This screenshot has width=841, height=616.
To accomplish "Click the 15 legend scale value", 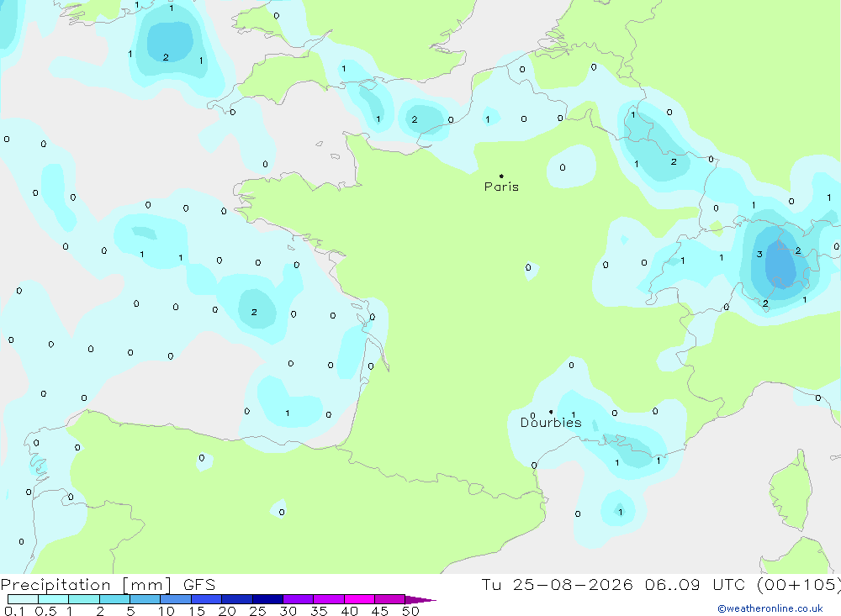I will coord(197,611).
